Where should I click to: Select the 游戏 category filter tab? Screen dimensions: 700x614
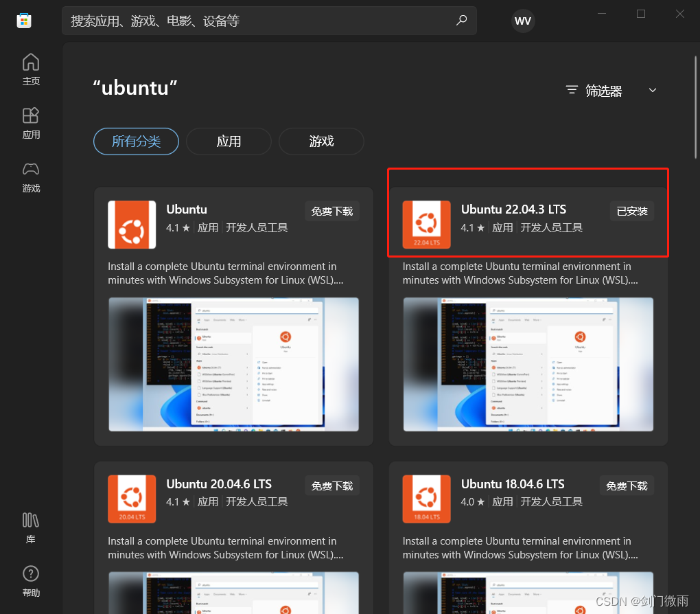[321, 141]
